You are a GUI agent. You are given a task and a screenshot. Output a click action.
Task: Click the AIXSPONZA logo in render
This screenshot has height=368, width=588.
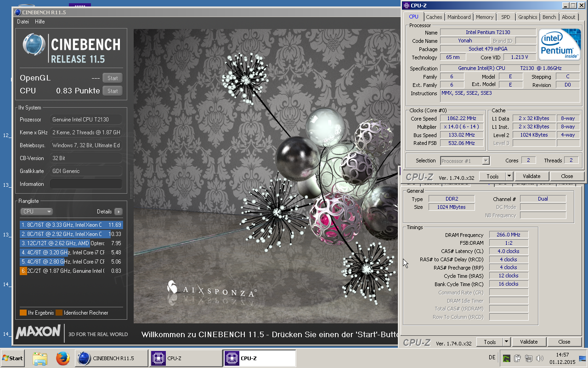212,289
